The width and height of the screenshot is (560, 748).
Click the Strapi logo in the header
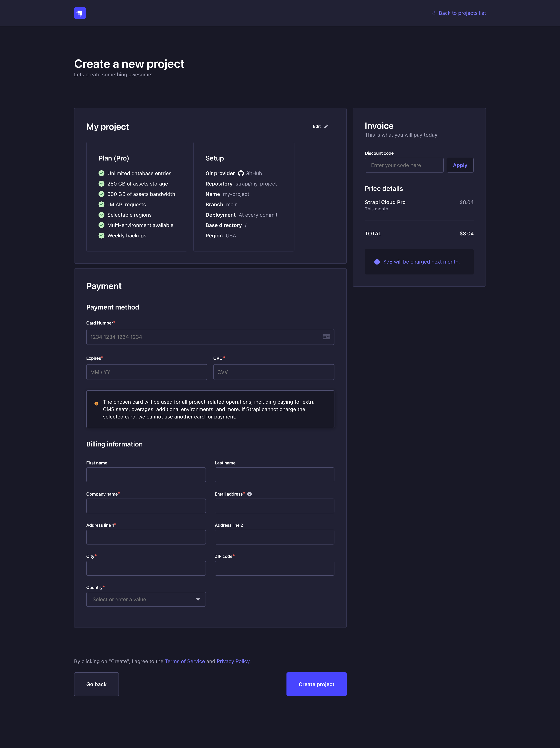click(80, 13)
